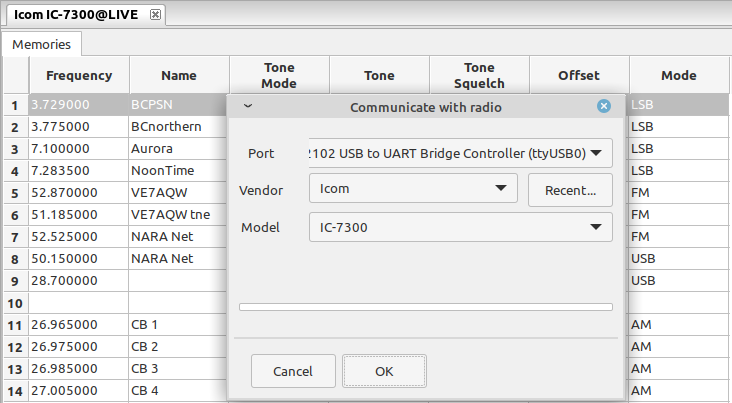Select the CB 2 name cell
This screenshot has height=403, width=732.
coord(178,346)
